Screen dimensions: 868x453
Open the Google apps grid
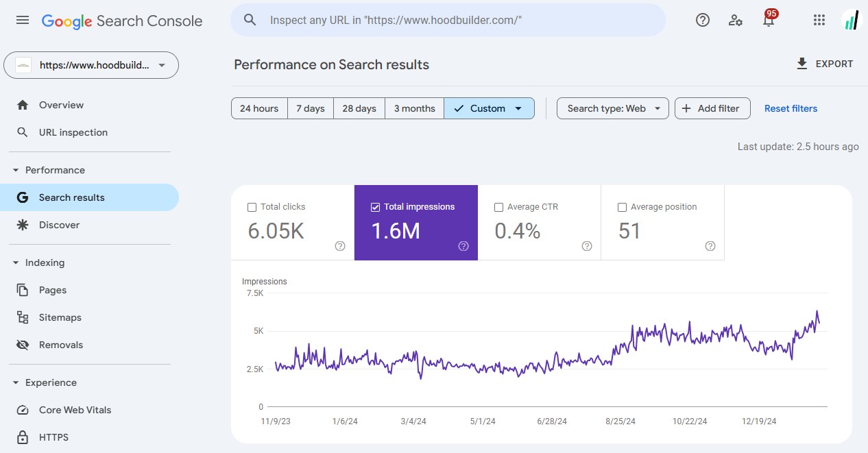click(819, 21)
